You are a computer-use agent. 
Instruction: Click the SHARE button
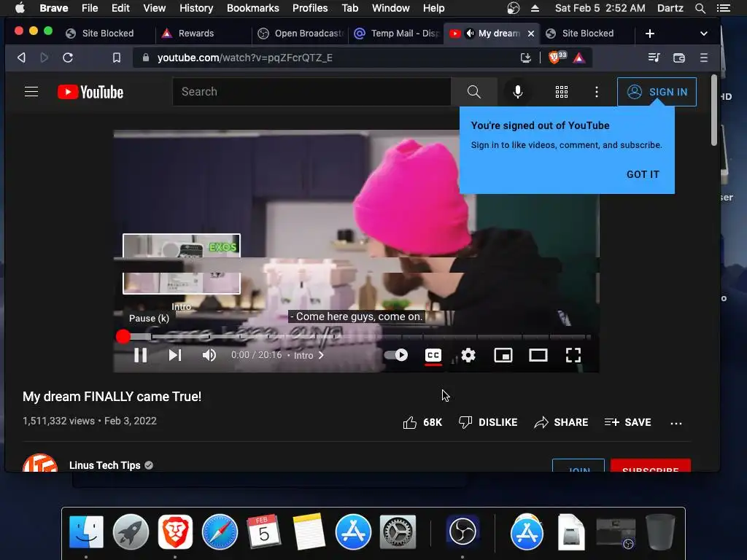coord(561,422)
